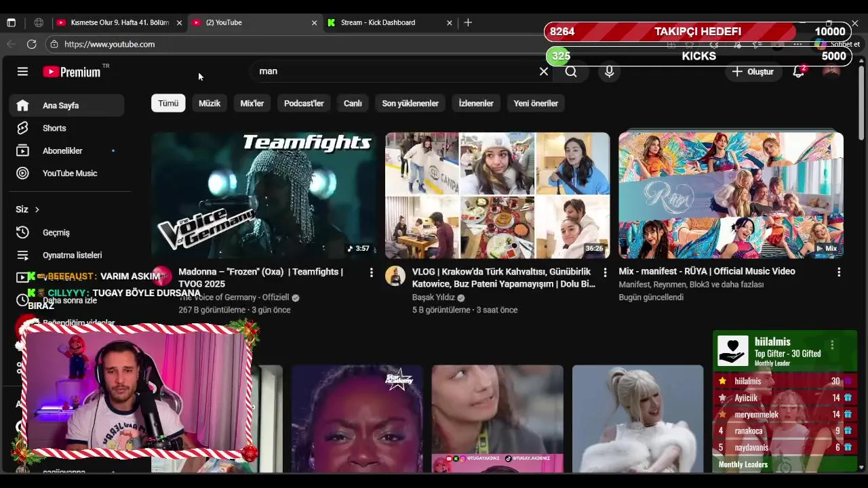This screenshot has width=868, height=488.
Task: Select the Yeni öneriler chip
Action: pos(536,103)
